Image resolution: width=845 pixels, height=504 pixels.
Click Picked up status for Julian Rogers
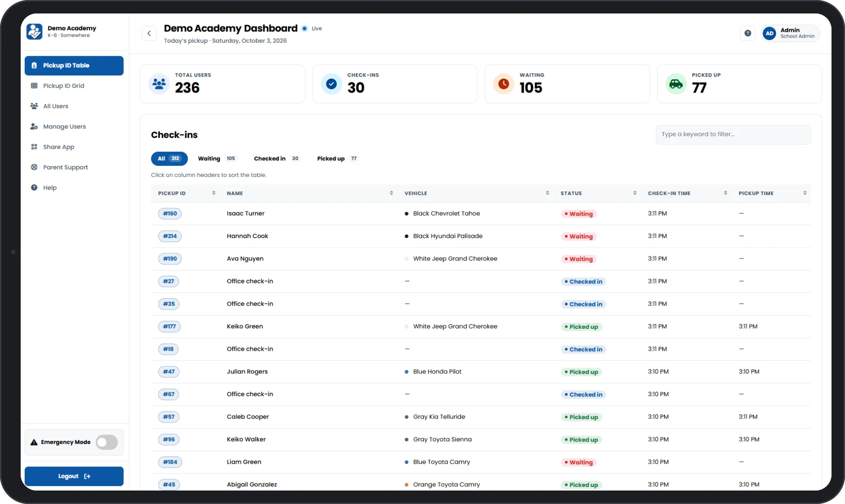coord(581,372)
